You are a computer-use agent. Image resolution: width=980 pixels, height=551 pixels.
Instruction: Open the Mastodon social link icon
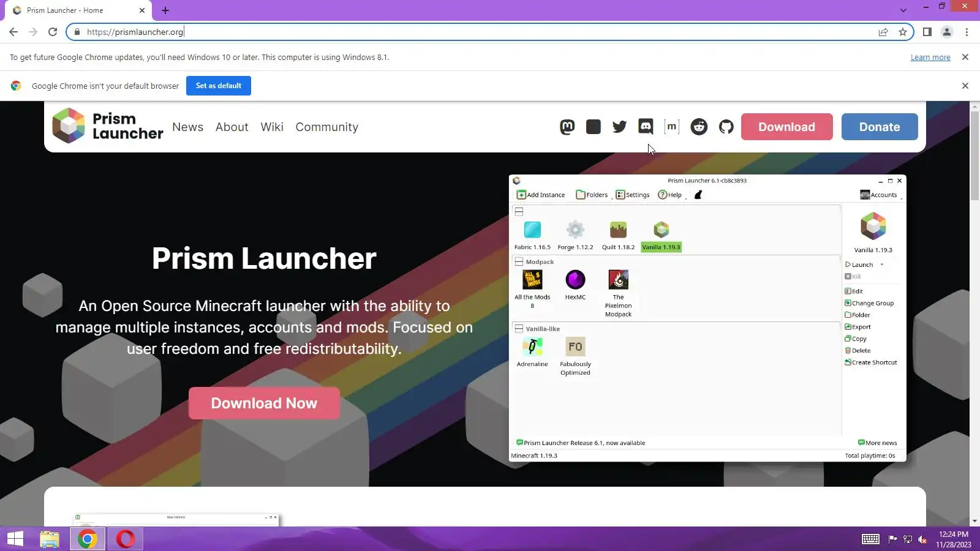(567, 127)
